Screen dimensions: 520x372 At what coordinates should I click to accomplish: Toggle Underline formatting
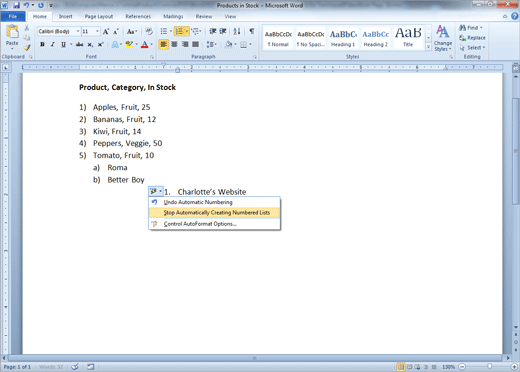(x=63, y=44)
